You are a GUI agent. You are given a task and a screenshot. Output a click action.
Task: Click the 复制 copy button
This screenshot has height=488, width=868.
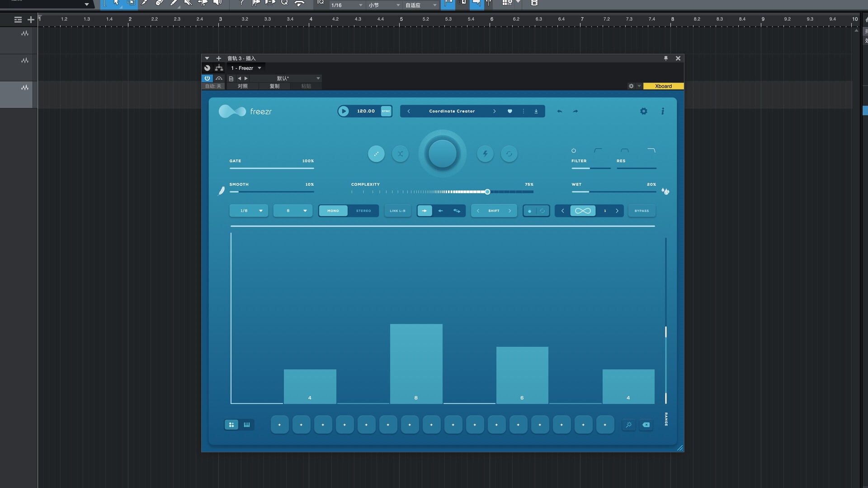pyautogui.click(x=274, y=86)
